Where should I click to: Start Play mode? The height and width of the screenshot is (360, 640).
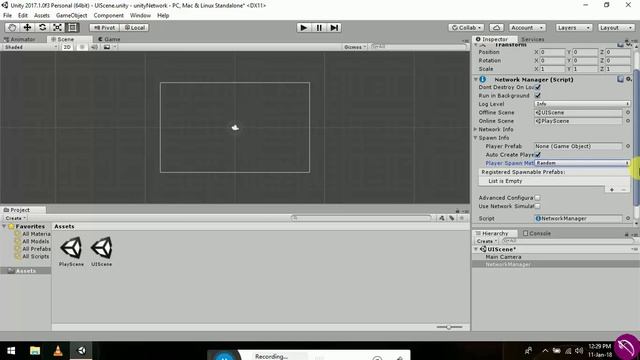[x=303, y=27]
